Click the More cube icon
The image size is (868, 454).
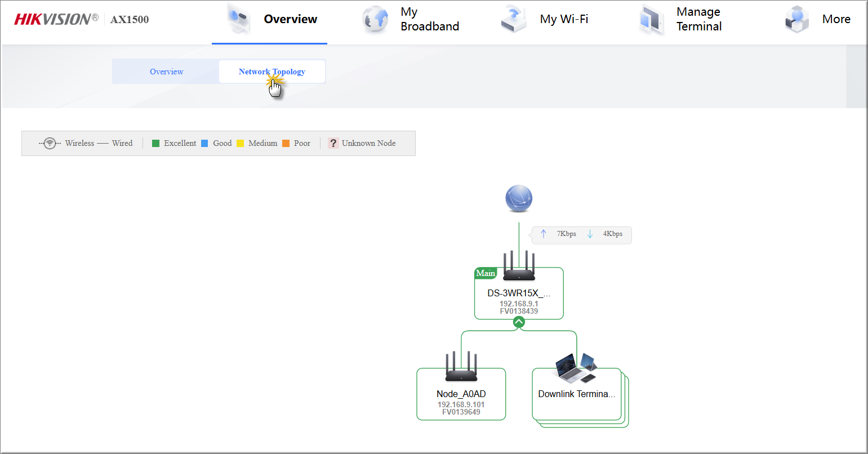click(797, 20)
